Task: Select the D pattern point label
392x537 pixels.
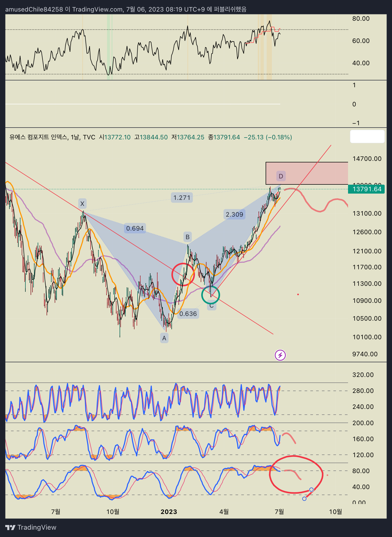Action: pyautogui.click(x=281, y=176)
